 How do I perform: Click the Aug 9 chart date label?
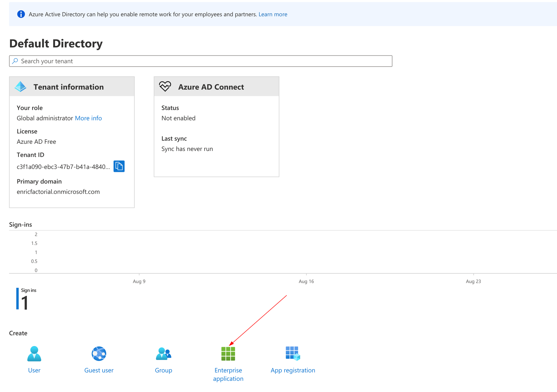pos(139,281)
